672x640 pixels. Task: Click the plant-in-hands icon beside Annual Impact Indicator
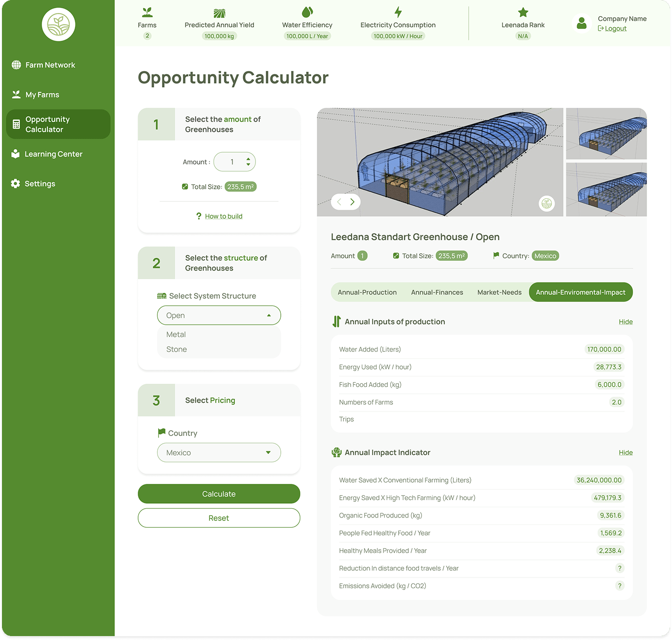tap(336, 453)
